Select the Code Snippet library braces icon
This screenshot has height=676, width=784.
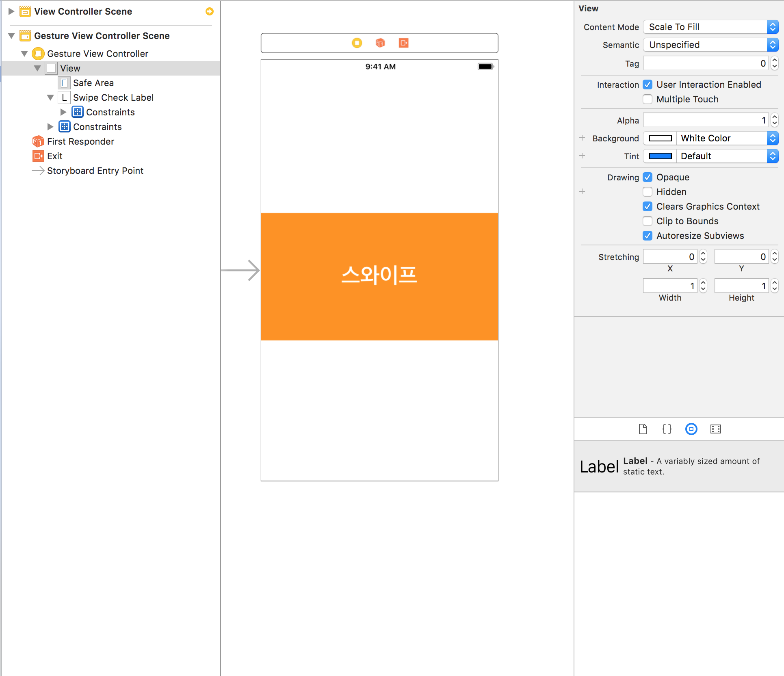point(667,429)
